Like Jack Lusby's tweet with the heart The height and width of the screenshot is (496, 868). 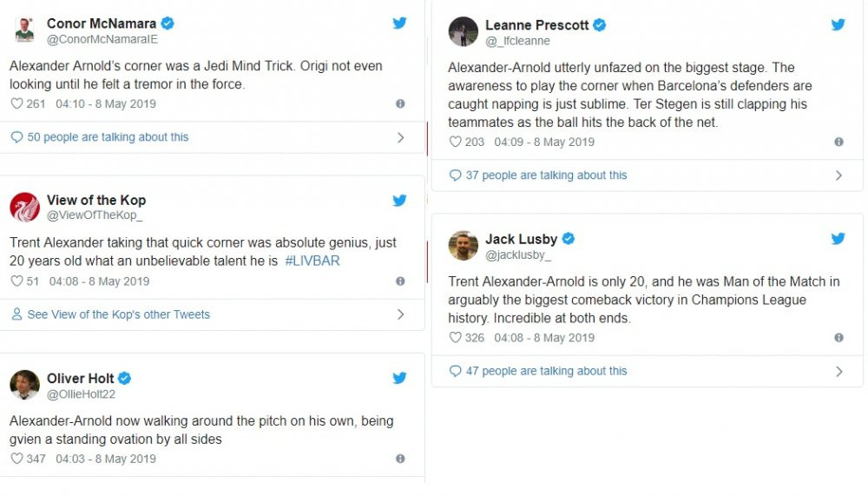(456, 338)
